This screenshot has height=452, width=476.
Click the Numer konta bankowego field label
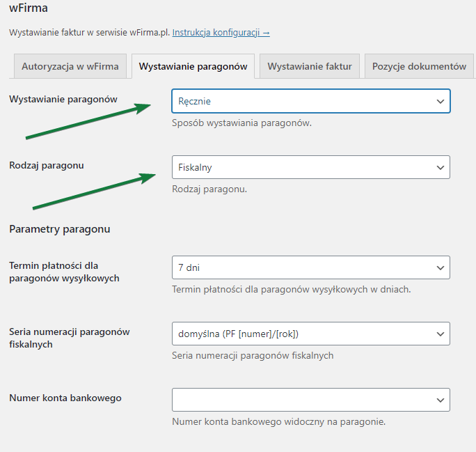tap(65, 398)
